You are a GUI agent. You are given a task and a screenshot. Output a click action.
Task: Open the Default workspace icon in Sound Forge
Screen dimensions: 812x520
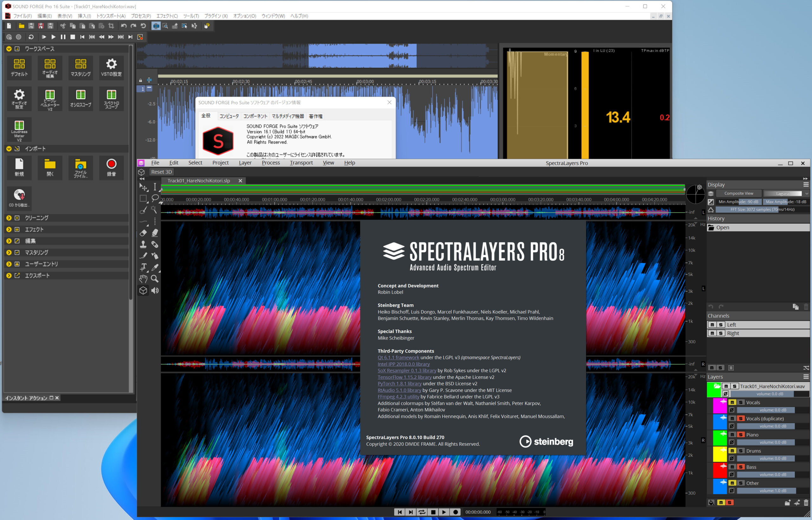click(19, 67)
